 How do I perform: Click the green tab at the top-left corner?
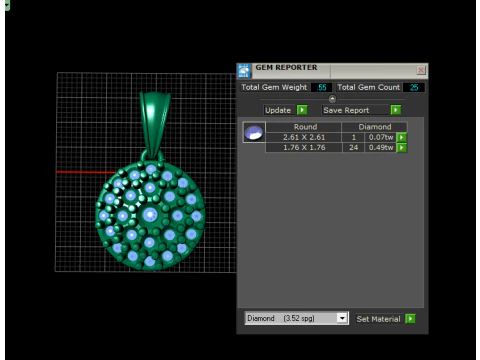pos(7,5)
